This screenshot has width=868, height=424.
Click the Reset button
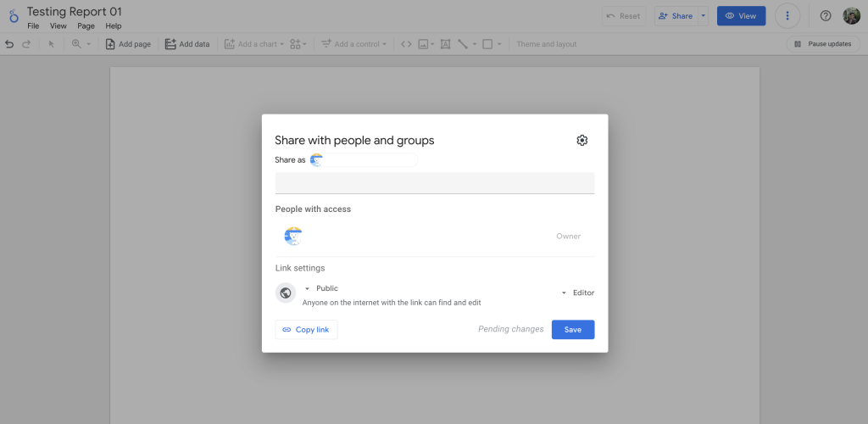pos(624,16)
